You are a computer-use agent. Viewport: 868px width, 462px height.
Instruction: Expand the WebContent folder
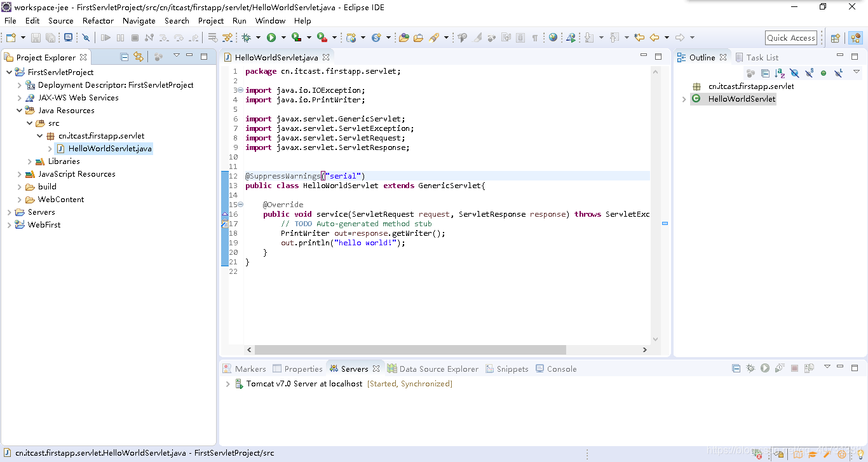20,199
